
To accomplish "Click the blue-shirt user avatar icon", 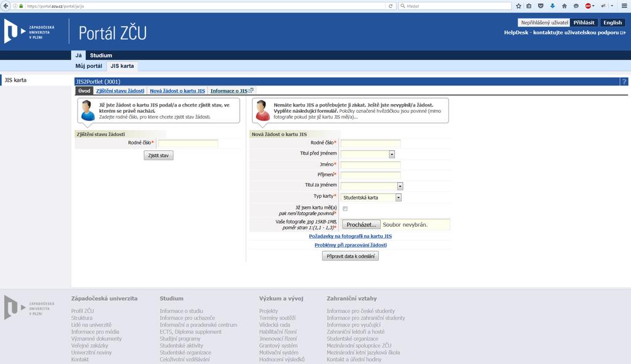I will tap(88, 110).
